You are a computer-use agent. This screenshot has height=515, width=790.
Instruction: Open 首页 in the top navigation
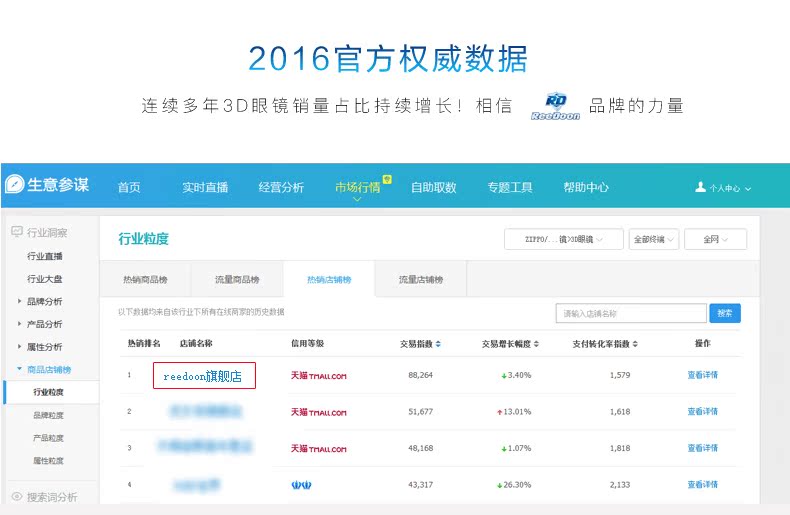pyautogui.click(x=129, y=187)
